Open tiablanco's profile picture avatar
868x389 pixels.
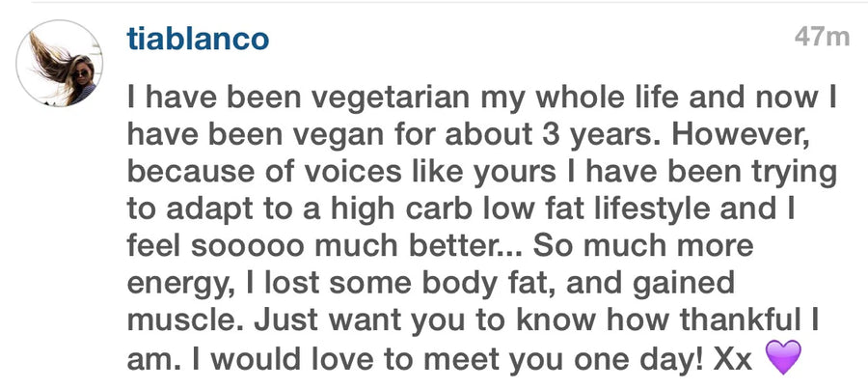[60, 64]
